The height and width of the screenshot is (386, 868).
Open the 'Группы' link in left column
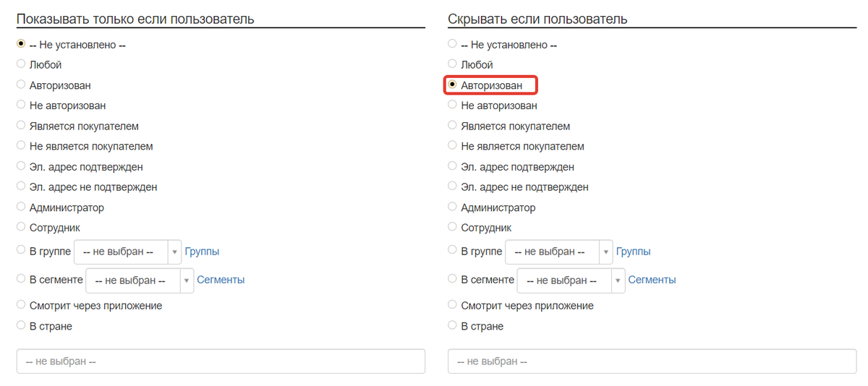tap(202, 252)
